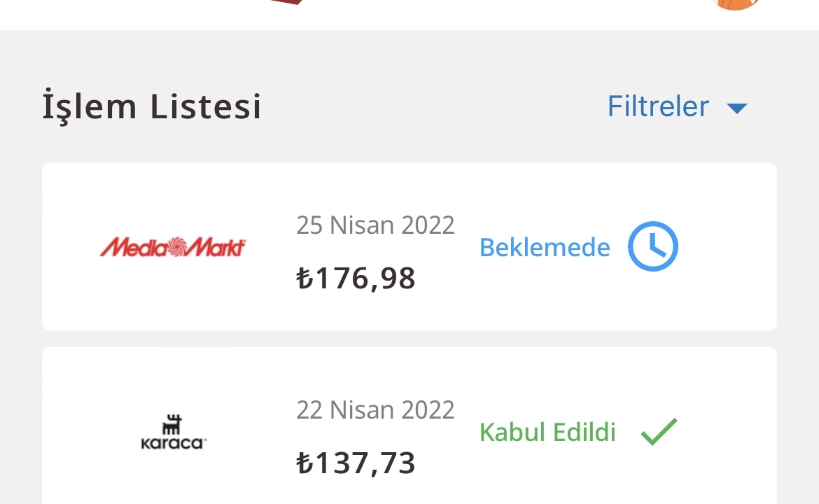This screenshot has height=504, width=819.
Task: Select the ₺176,98 transaction amount
Action: (x=356, y=279)
